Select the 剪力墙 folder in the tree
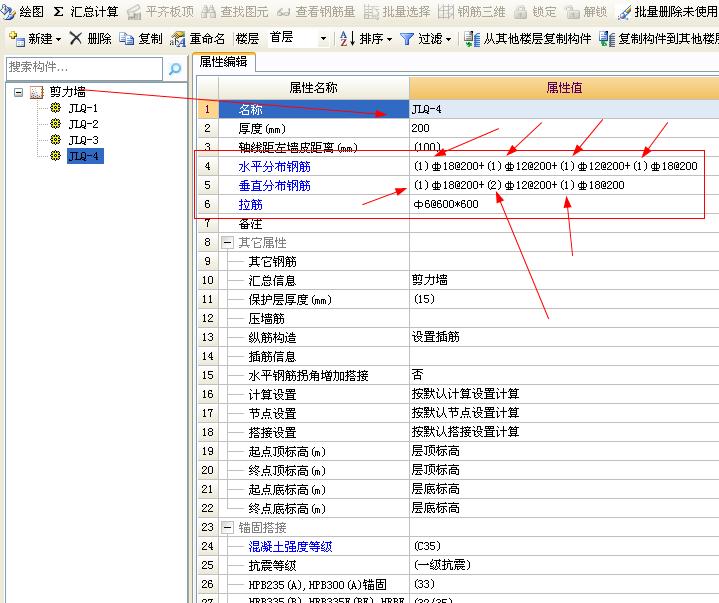Image resolution: width=719 pixels, height=603 pixels. click(67, 92)
